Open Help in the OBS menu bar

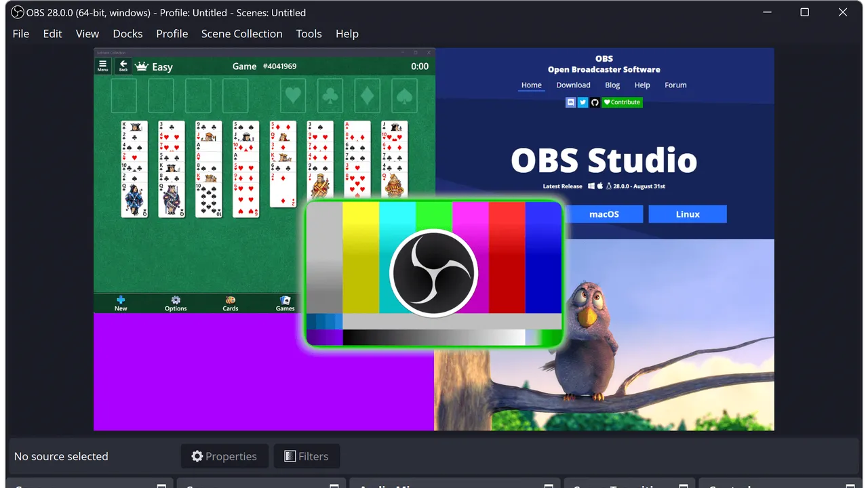347,34
